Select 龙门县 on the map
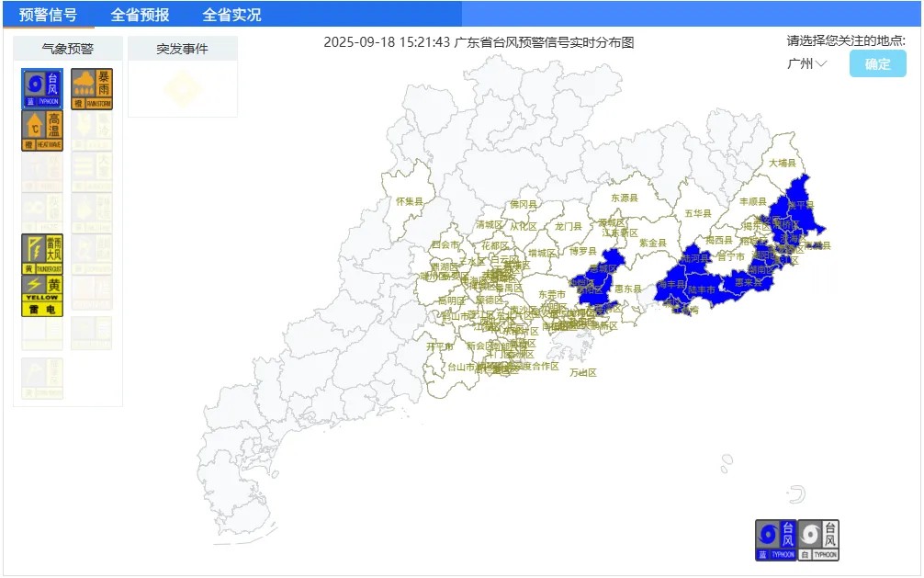The height and width of the screenshot is (578, 924). click(568, 226)
